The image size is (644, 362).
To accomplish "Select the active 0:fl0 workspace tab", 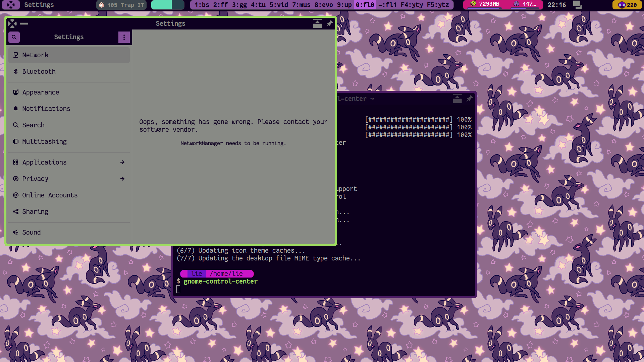I will click(365, 5).
